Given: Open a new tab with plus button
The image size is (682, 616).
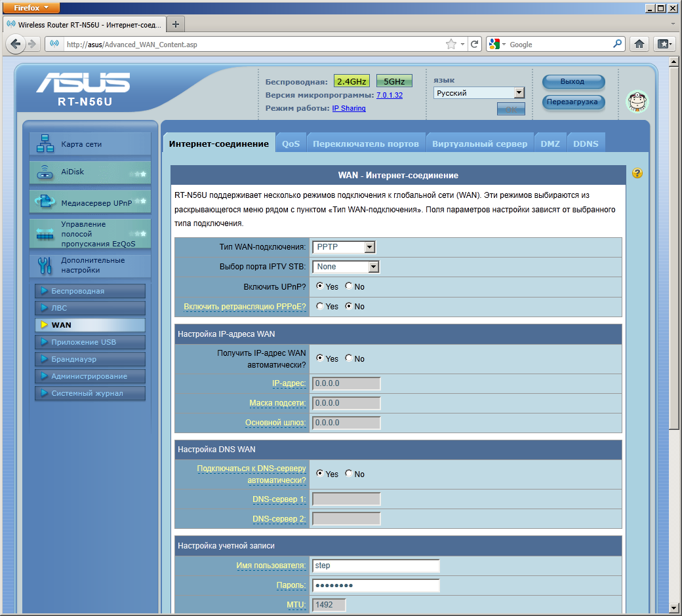Looking at the screenshot, I should click(x=176, y=24).
